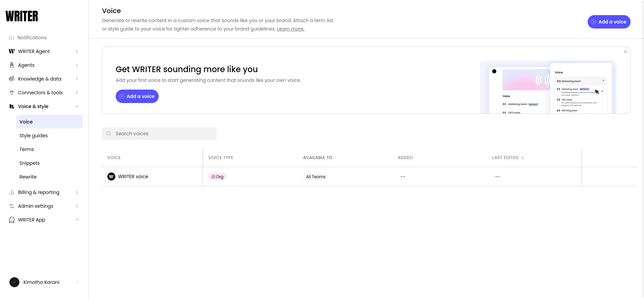Click the search magnifier icon
This screenshot has height=299, width=644.
pyautogui.click(x=109, y=134)
